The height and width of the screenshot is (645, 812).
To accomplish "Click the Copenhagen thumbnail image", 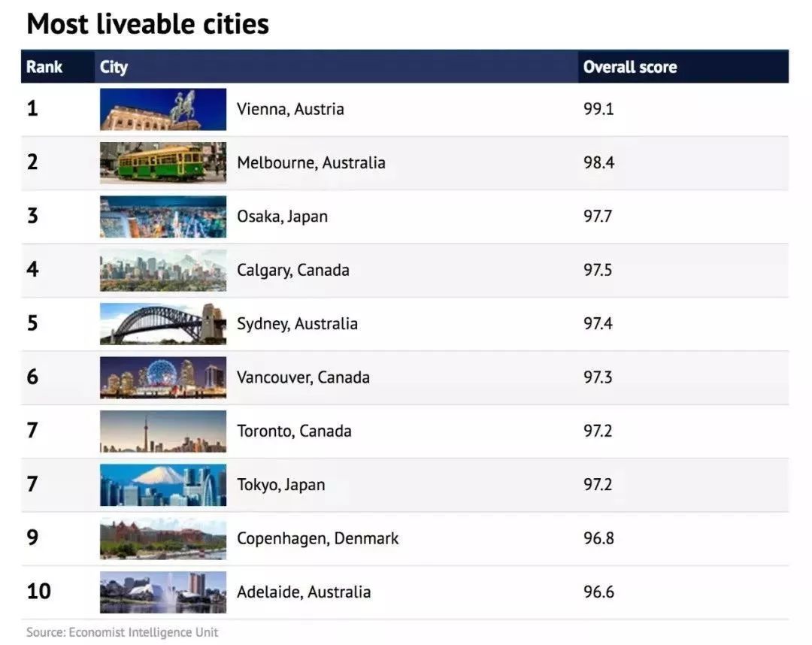I will pos(163,538).
